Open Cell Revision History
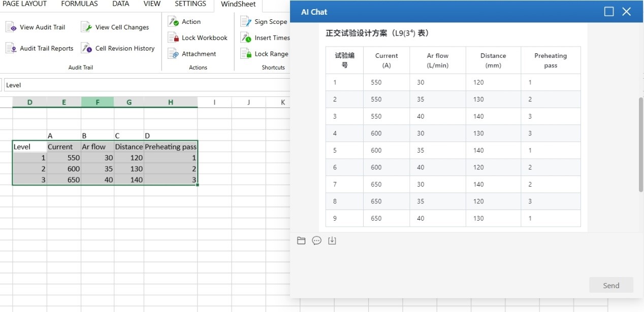The height and width of the screenshot is (312, 644). pyautogui.click(x=118, y=48)
